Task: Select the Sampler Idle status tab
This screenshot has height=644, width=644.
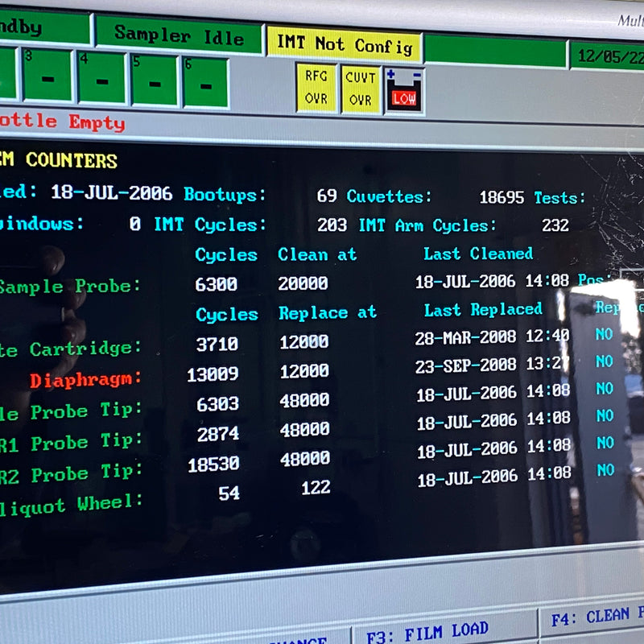Action: point(179,35)
